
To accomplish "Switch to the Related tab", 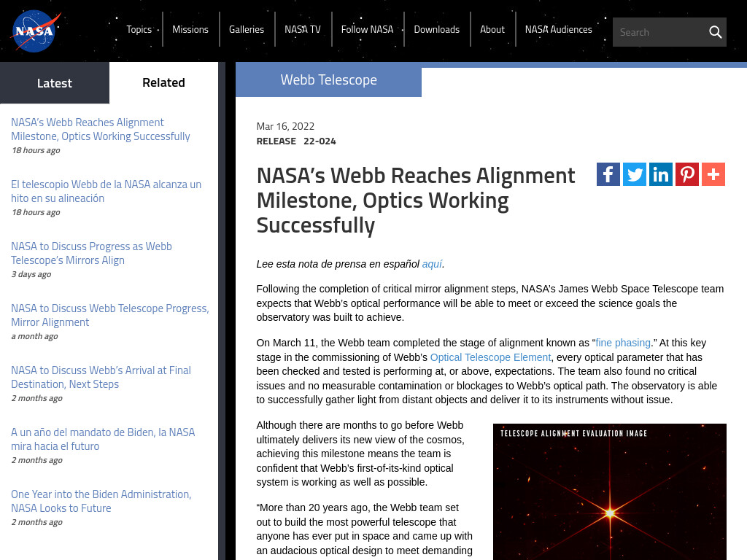I will tap(163, 82).
